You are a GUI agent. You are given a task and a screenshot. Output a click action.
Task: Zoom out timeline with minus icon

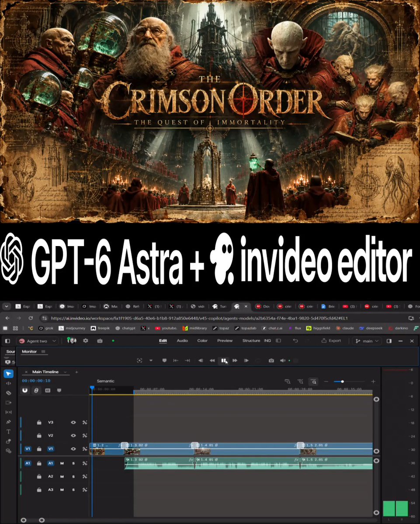point(326,381)
